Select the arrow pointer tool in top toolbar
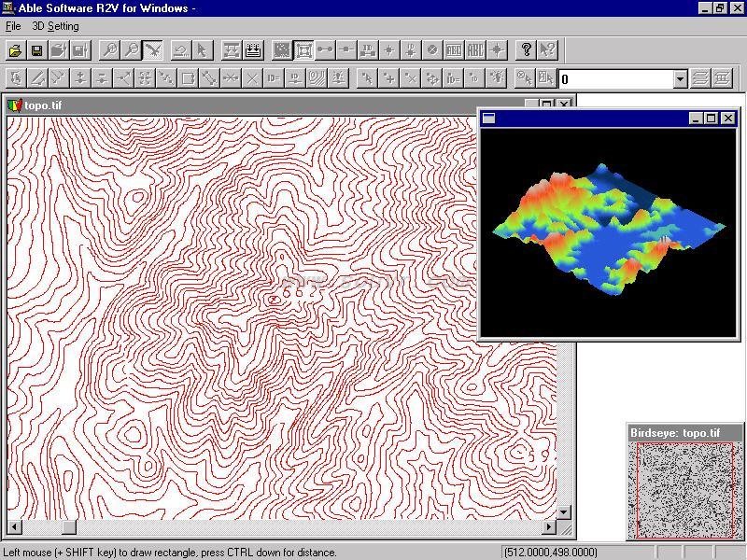747x560 pixels. pyautogui.click(x=202, y=50)
